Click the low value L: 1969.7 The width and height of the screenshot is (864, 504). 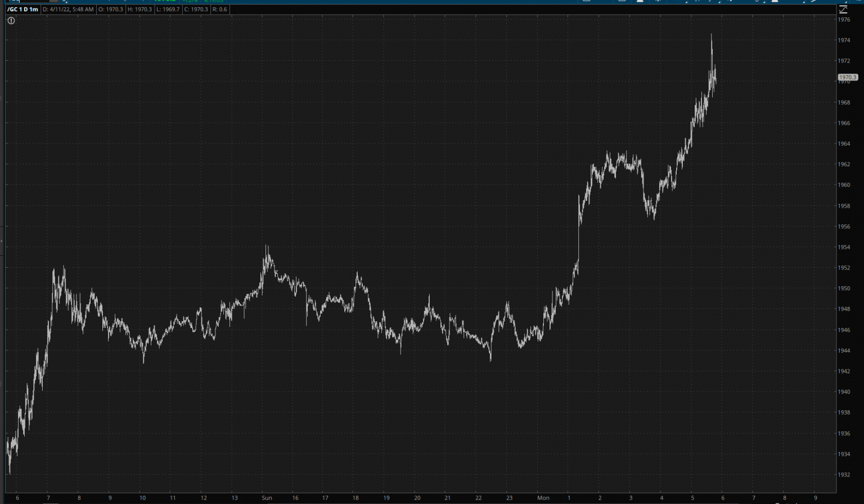(168, 10)
